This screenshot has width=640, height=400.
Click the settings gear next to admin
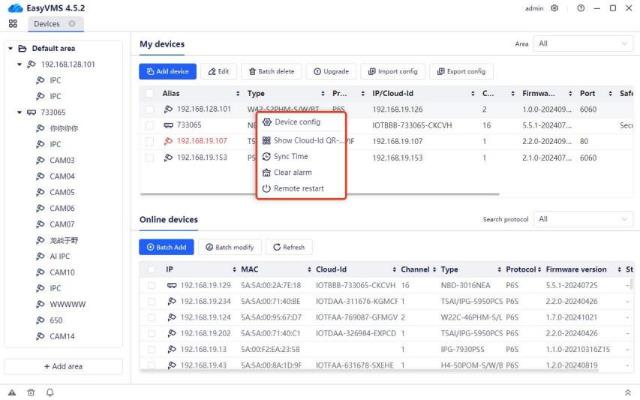[555, 7]
